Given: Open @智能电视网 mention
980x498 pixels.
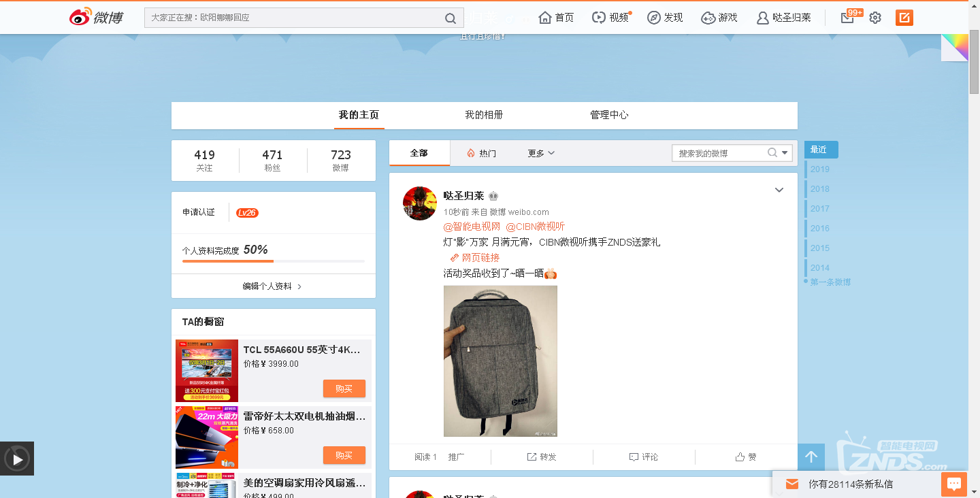Looking at the screenshot, I should point(472,227).
